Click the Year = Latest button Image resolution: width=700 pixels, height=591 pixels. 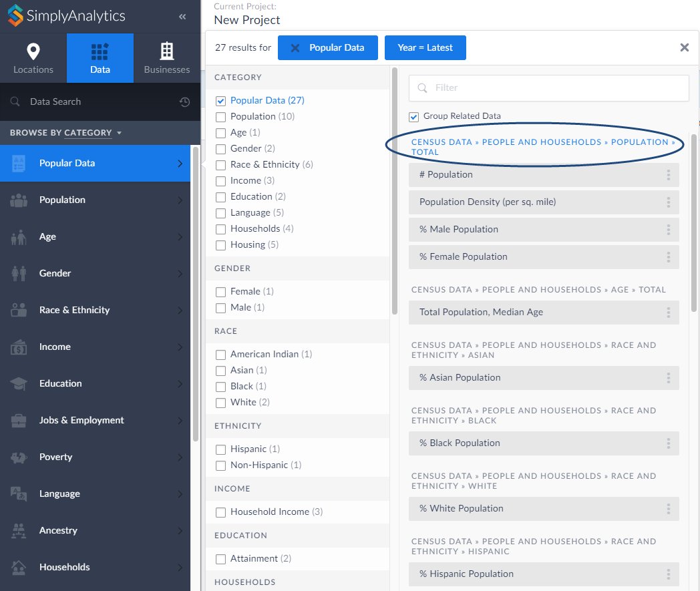[x=425, y=47]
